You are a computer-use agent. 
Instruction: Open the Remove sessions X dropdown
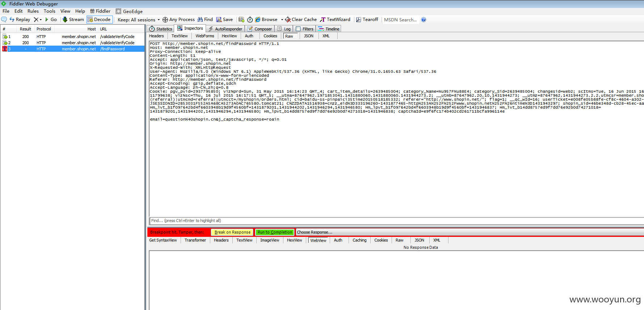[x=38, y=20]
